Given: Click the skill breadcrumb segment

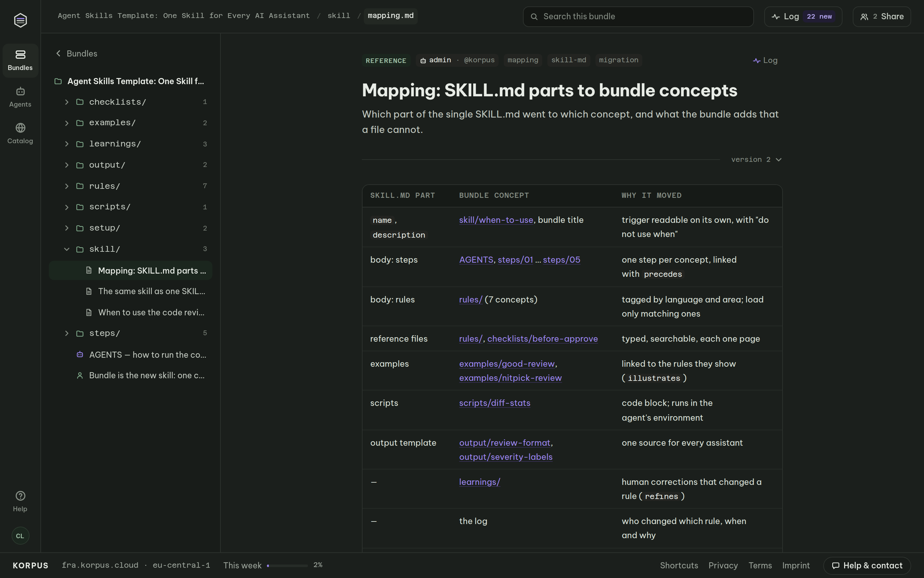Looking at the screenshot, I should [339, 16].
